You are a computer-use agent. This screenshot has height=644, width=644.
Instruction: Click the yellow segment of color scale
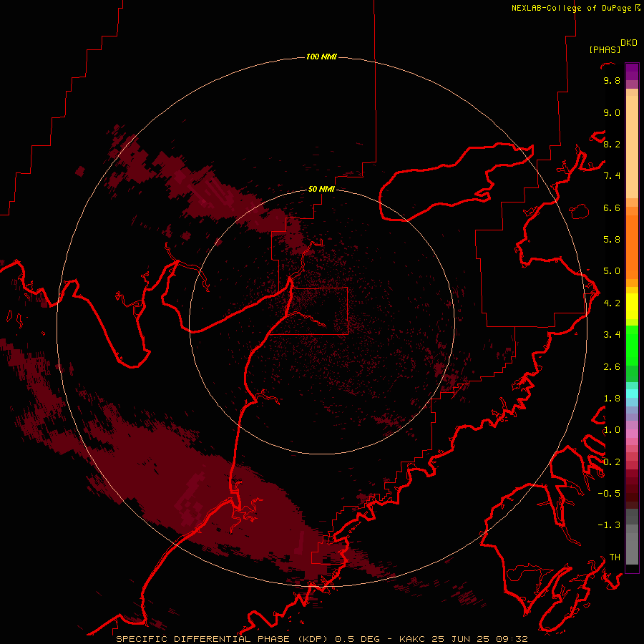pos(632,306)
